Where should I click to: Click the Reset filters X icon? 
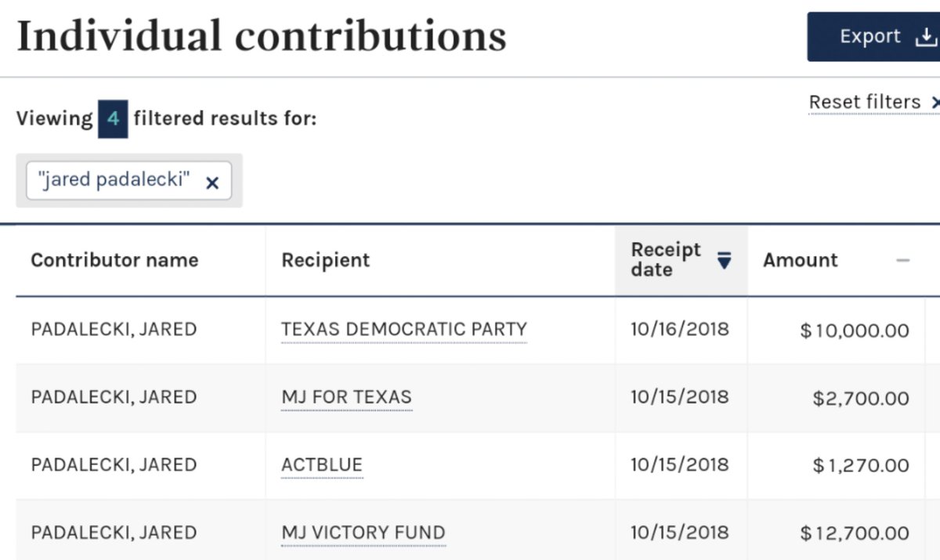(935, 103)
